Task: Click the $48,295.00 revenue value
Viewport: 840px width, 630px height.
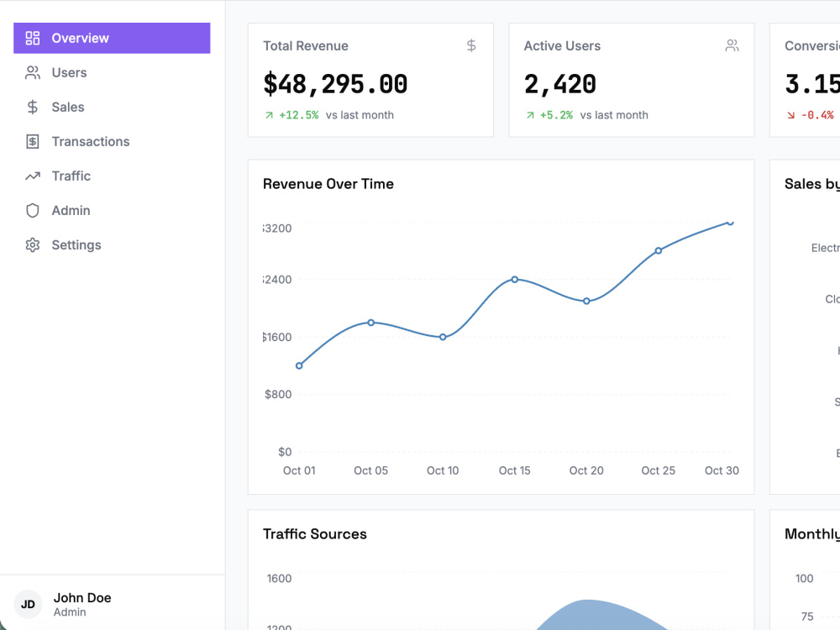Action: (x=335, y=84)
